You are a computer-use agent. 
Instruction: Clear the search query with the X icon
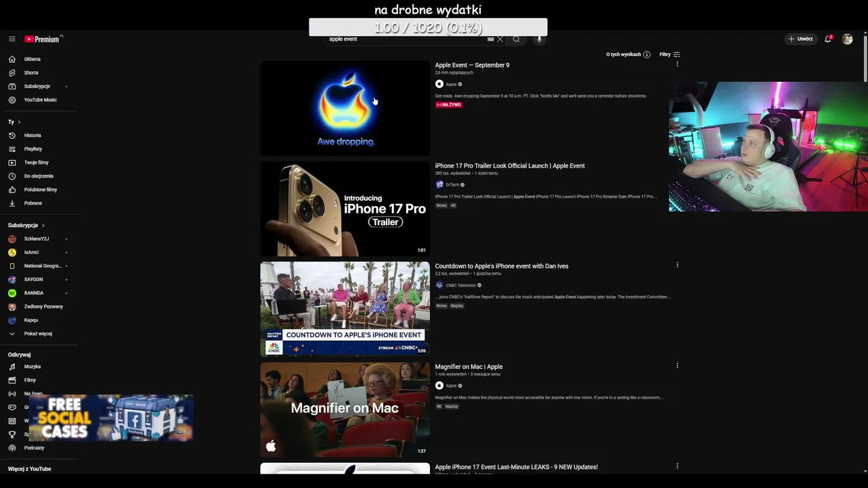click(x=500, y=39)
